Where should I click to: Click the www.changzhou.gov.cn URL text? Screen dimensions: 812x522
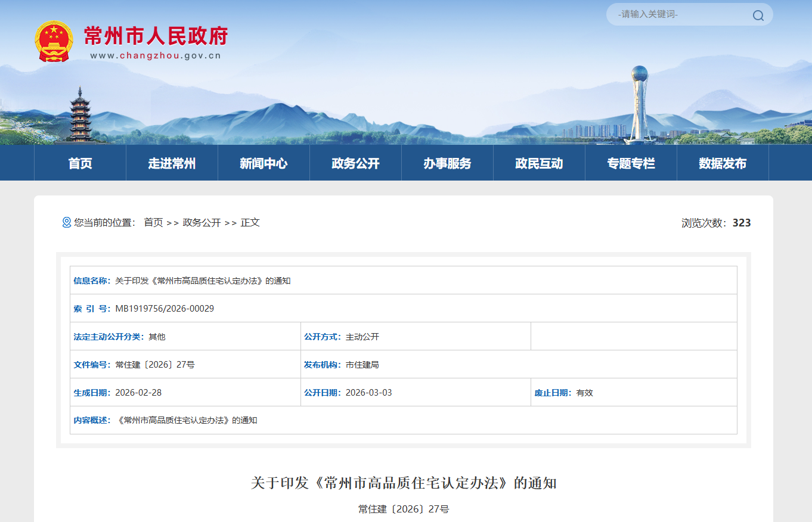[x=156, y=55]
